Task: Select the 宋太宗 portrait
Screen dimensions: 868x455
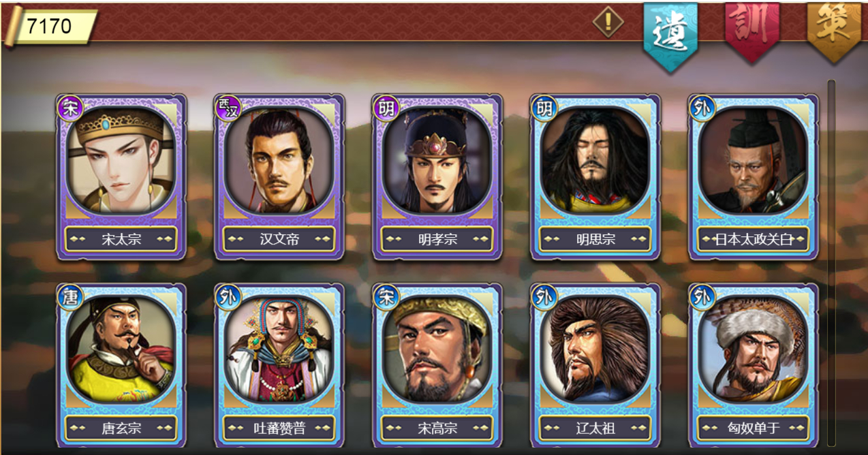Action: pyautogui.click(x=121, y=160)
